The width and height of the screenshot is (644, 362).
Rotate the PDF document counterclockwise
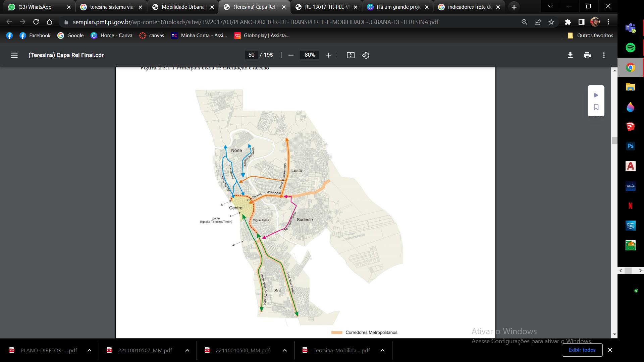tap(366, 55)
